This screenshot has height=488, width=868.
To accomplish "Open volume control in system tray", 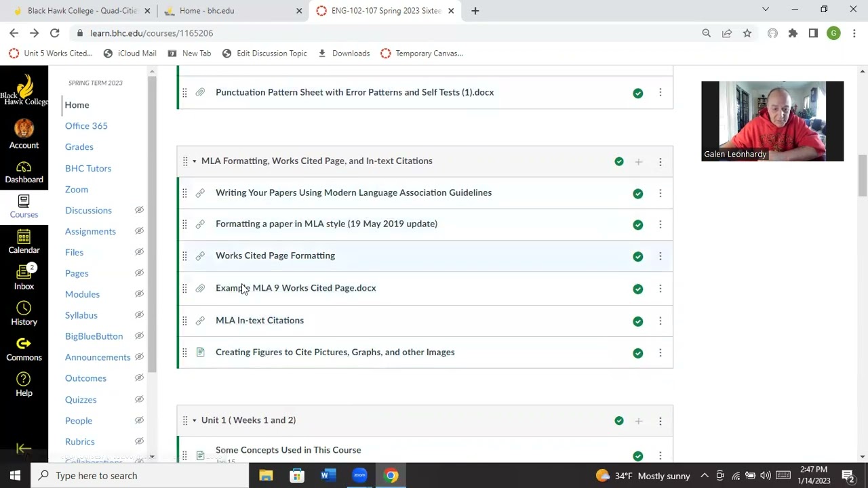I will tap(765, 476).
